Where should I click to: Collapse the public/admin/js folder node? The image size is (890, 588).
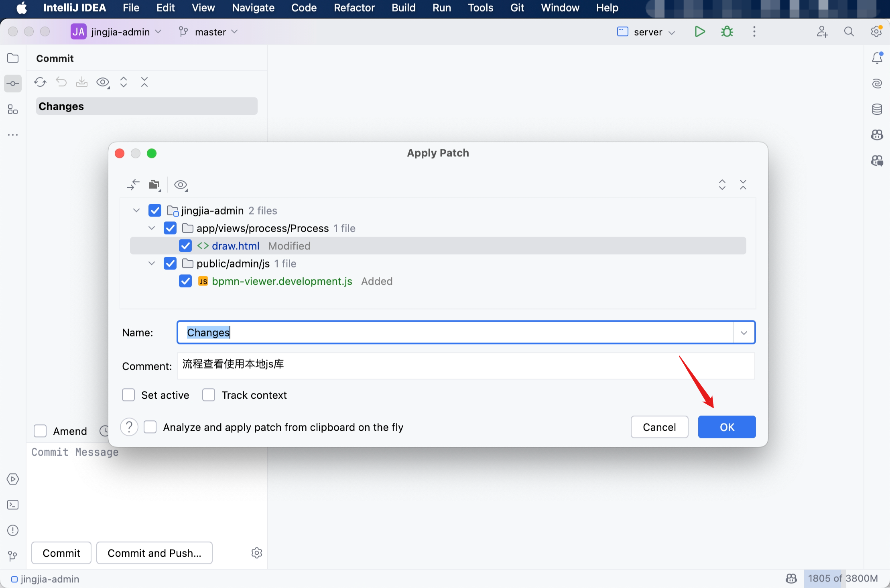(x=152, y=264)
